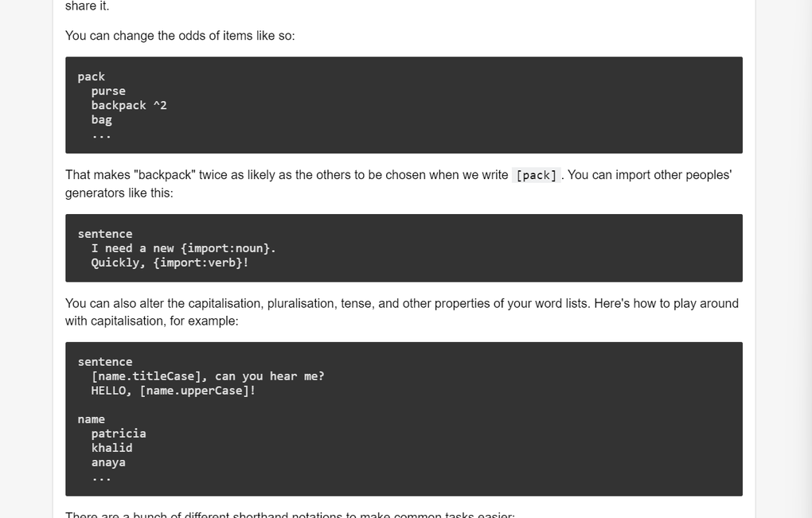Click the 'purse' item line
Viewport: 812px width, 518px height.
point(108,92)
